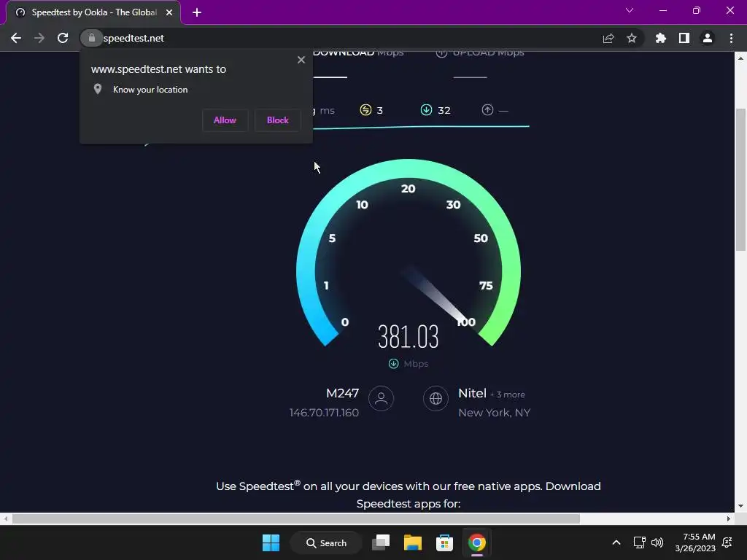Open the clock showing 7:55 AM
Screen dimensions: 747x560
(x=695, y=542)
